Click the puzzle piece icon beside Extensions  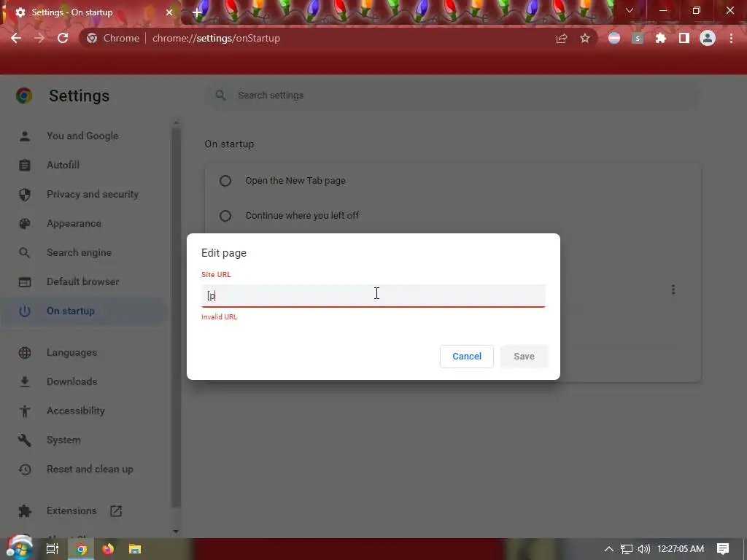coord(25,511)
